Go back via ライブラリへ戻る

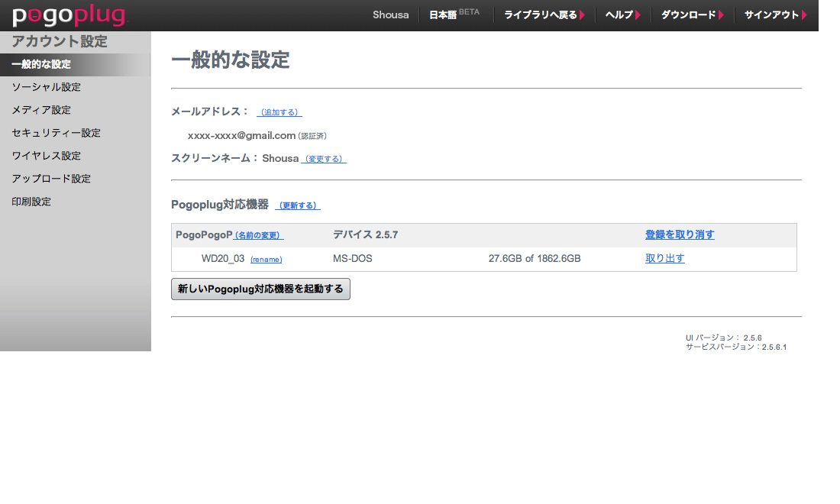coord(544,15)
